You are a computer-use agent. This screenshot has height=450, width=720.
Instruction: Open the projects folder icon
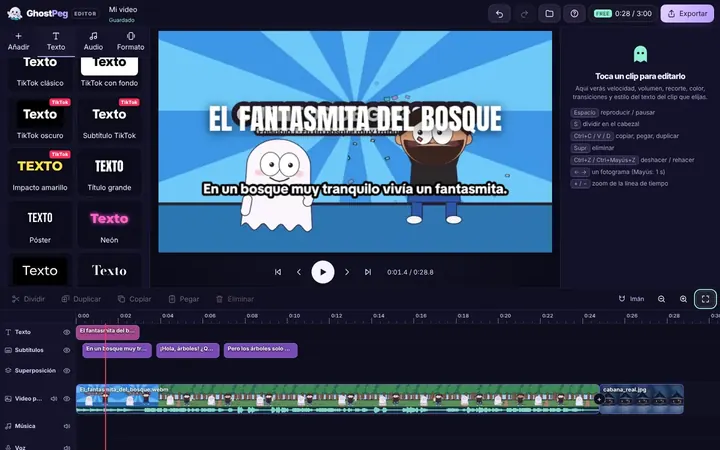pos(549,14)
